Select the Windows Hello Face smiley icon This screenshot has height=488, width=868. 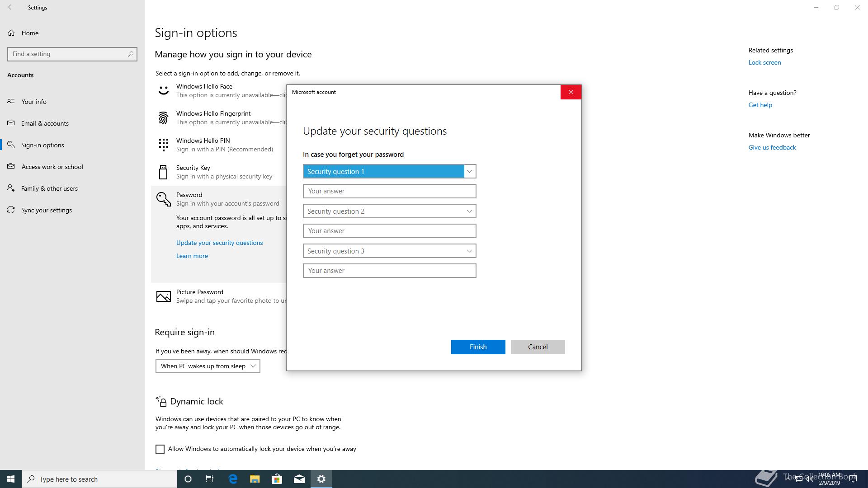click(x=163, y=90)
